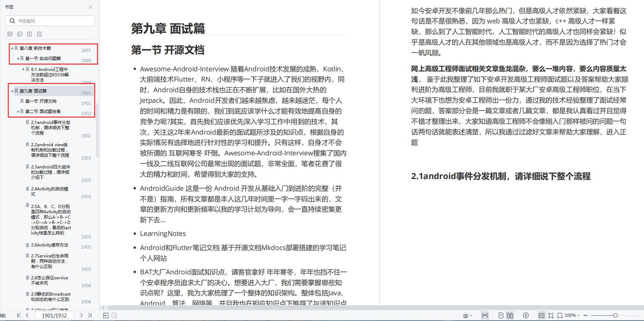Open bookmark 2.5A、B、C、D分别是四种Activity
Screen dimensions: 644x321
click(51, 220)
